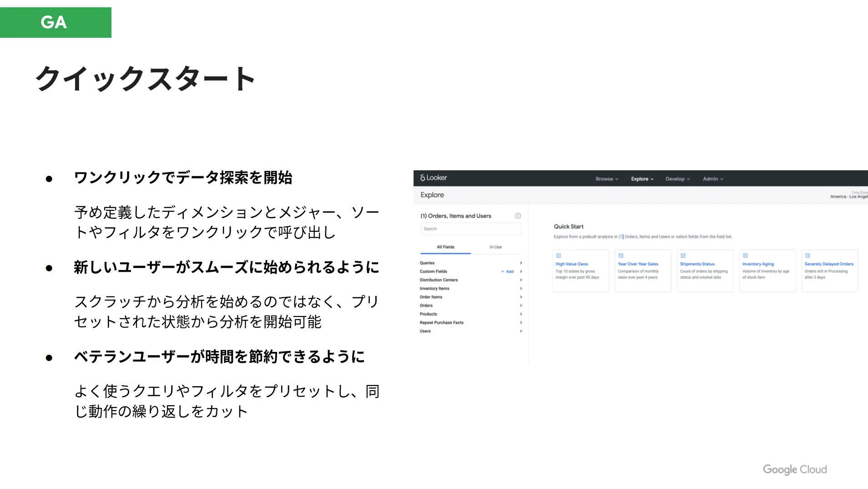Screen dimensions: 868x489
Task: Click the Repeat Purchase Facts label
Action: click(441, 322)
